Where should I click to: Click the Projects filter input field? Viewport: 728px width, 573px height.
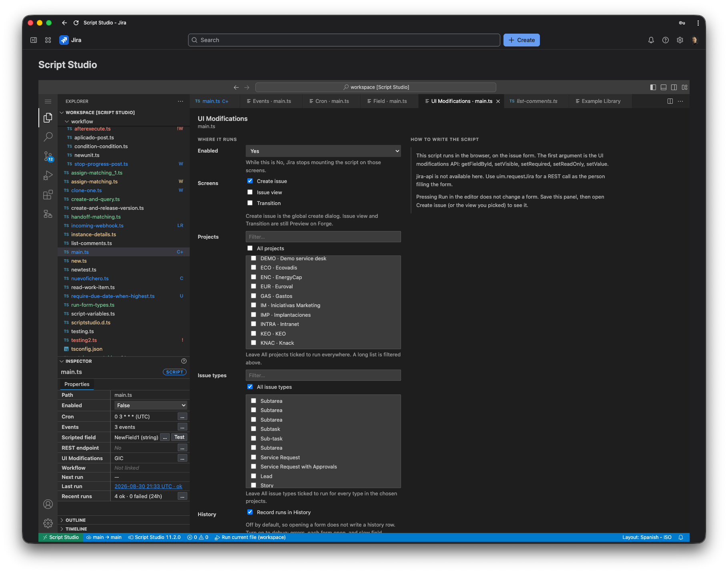click(x=323, y=237)
